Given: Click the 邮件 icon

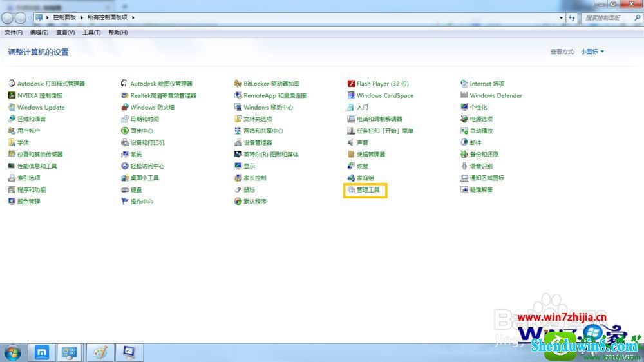Looking at the screenshot, I should click(464, 142).
